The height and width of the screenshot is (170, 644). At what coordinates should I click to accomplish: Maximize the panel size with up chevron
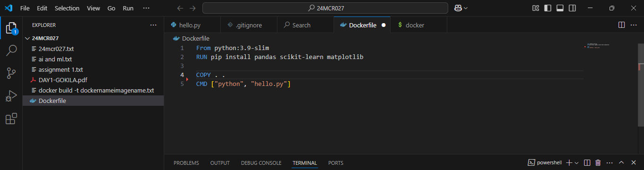(x=621, y=162)
